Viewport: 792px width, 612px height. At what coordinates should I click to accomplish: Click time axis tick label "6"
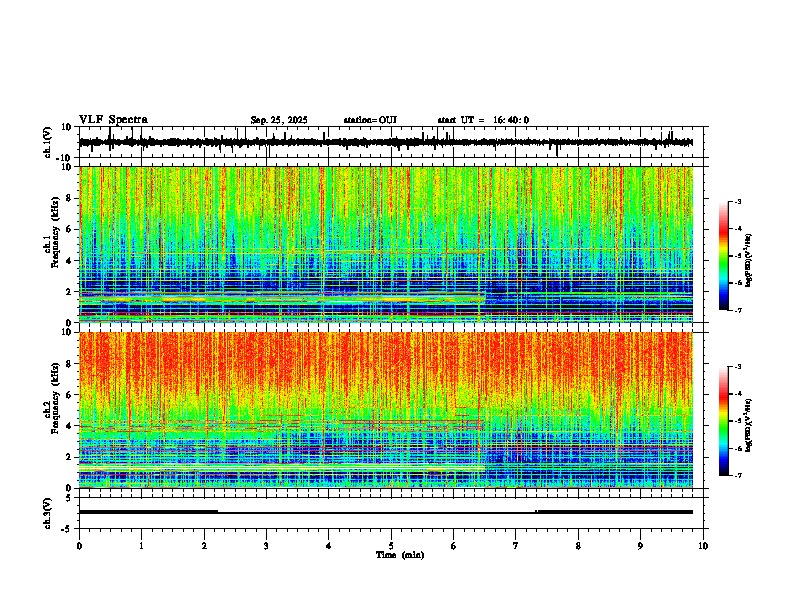click(454, 546)
